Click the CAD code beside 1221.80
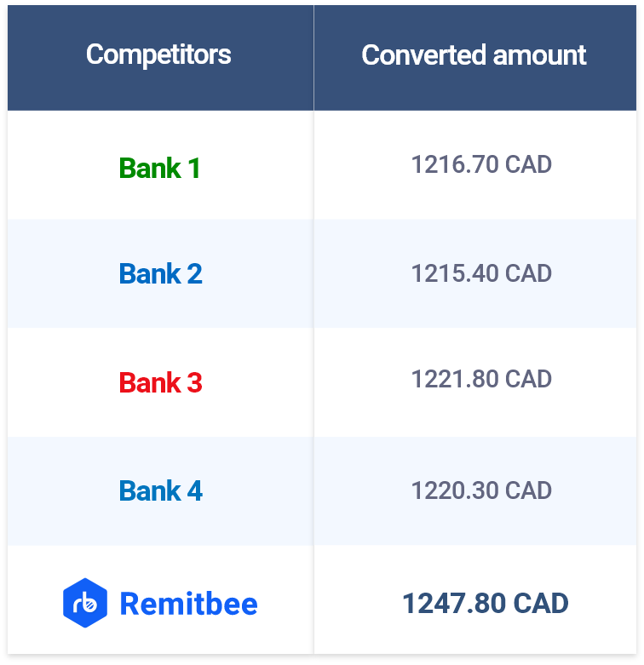The width and height of the screenshot is (644, 665). [528, 379]
